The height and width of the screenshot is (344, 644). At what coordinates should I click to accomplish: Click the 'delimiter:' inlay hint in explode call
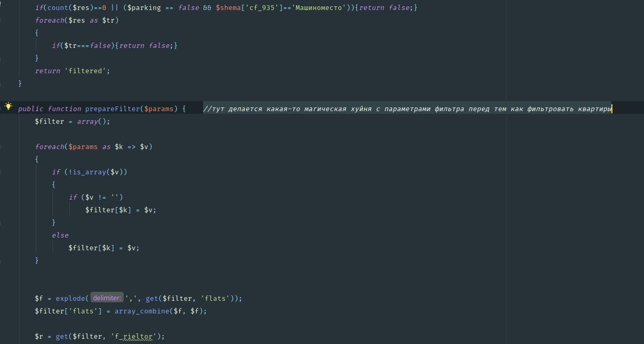coord(107,298)
